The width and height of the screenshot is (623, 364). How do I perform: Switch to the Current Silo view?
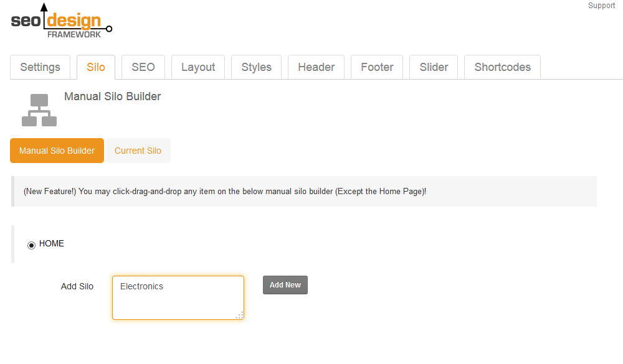(x=138, y=151)
